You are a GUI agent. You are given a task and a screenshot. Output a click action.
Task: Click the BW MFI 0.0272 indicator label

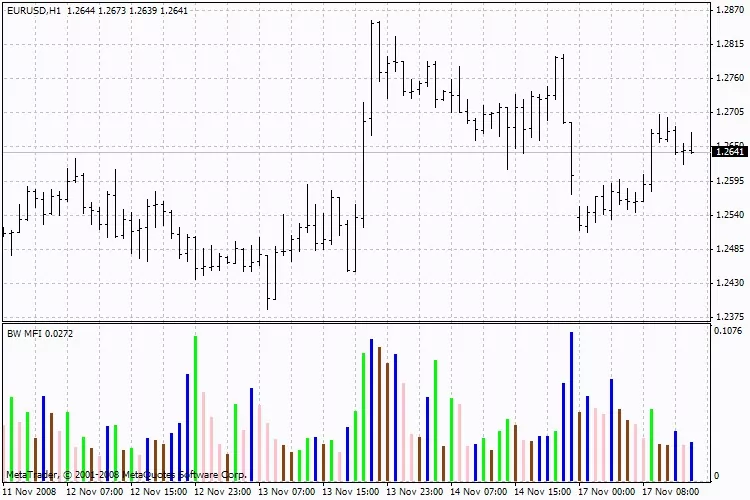coord(40,333)
